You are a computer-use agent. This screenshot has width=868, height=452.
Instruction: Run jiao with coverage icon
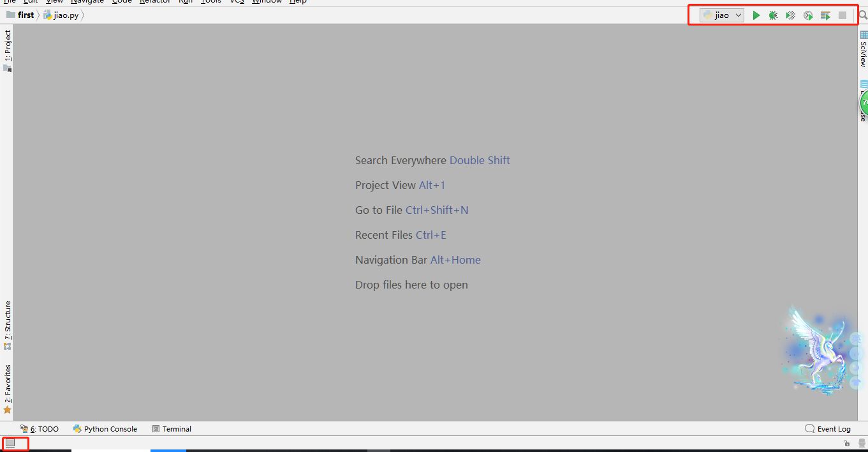[x=791, y=15]
